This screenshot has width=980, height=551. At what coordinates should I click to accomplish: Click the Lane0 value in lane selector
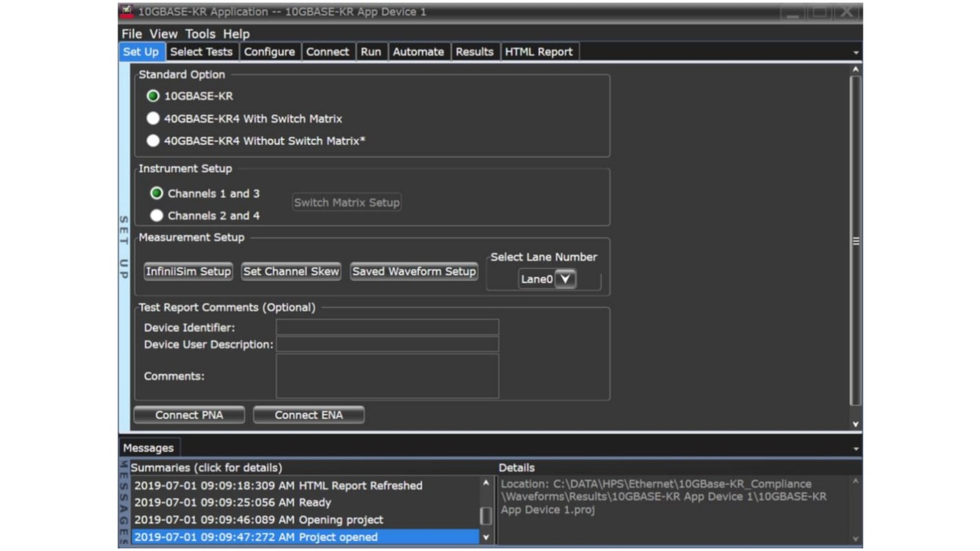(536, 280)
